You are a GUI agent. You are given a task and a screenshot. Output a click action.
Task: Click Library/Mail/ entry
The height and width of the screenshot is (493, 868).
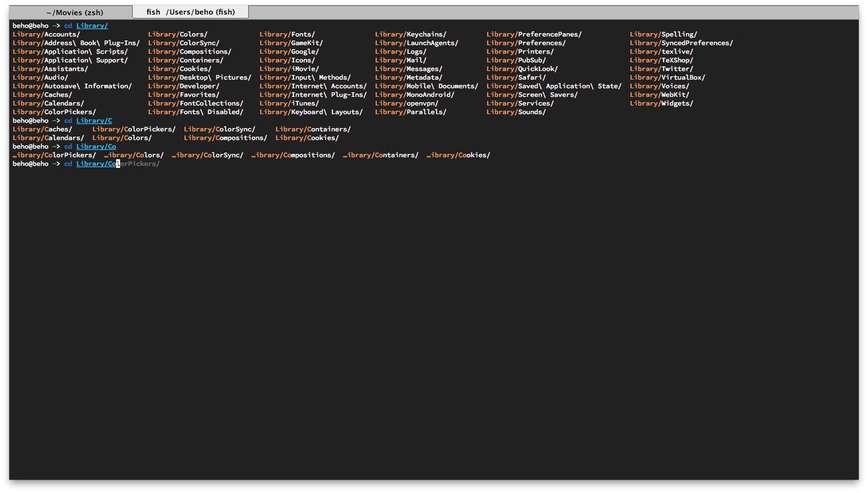pyautogui.click(x=401, y=60)
